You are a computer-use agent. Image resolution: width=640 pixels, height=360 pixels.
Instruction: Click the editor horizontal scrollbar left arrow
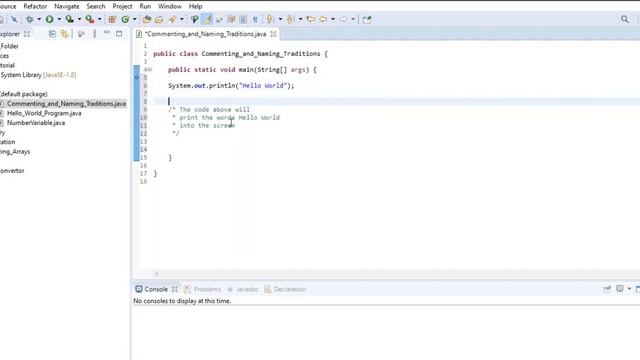pyautogui.click(x=156, y=273)
